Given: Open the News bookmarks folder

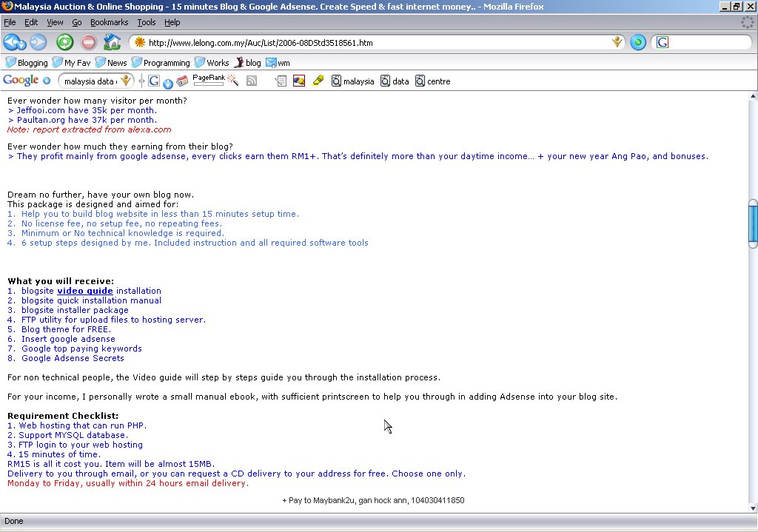Looking at the screenshot, I should tap(111, 63).
